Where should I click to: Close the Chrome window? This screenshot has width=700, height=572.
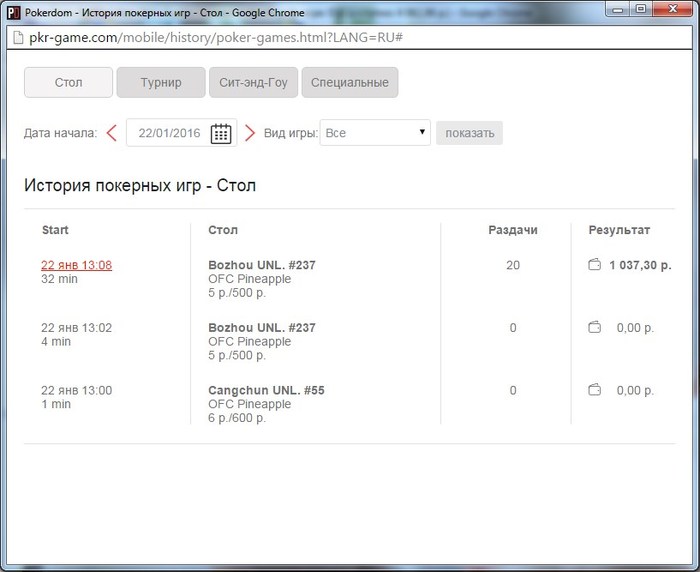pos(673,8)
